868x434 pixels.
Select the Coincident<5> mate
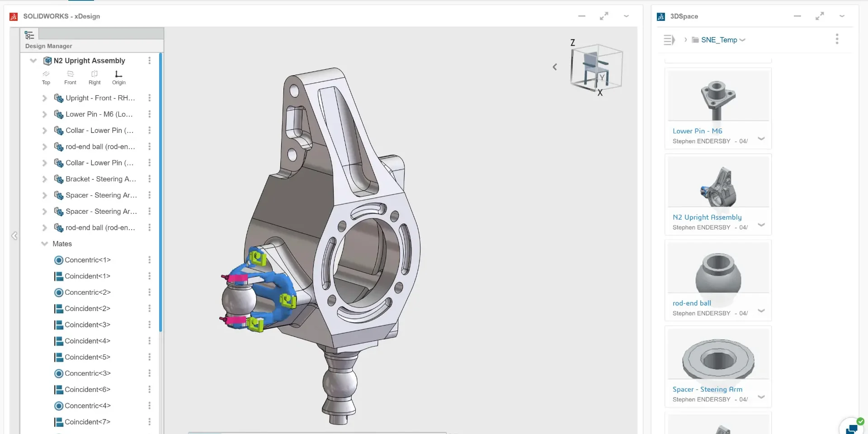(87, 357)
